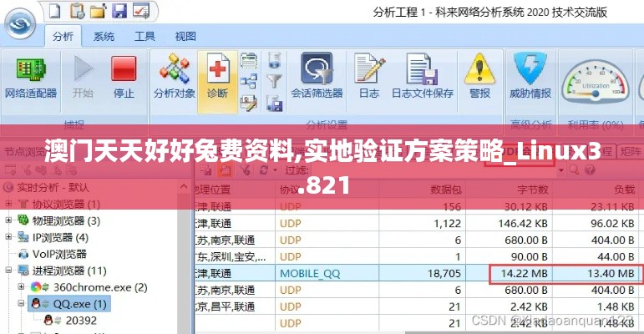Select IP浏览器 (4) in node tree
644x334 pixels.
click(x=60, y=237)
